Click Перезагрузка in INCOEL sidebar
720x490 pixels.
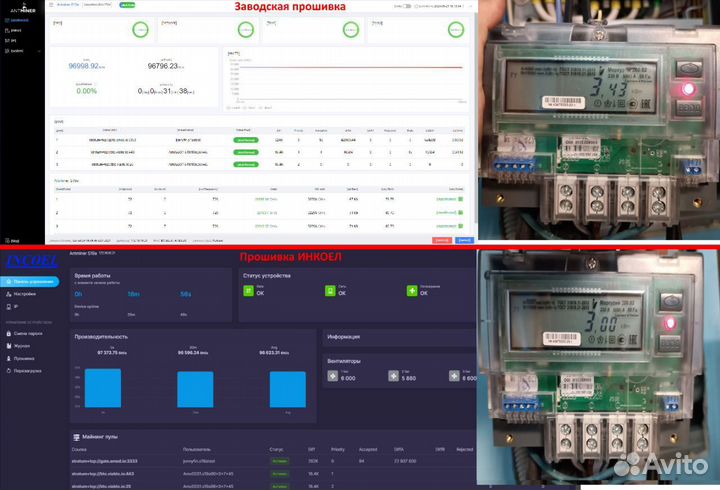[x=28, y=371]
